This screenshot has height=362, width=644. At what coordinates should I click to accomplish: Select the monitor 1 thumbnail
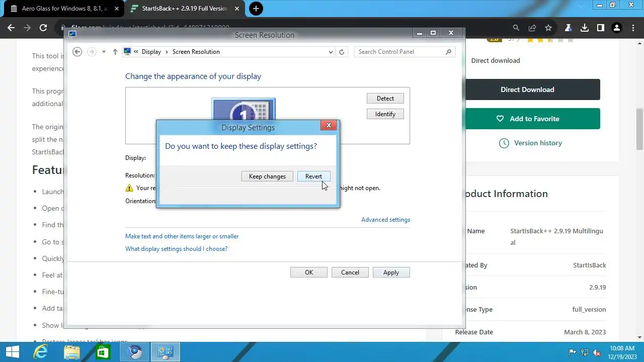click(244, 109)
